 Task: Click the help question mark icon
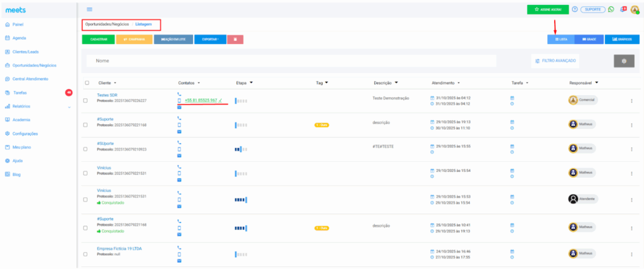tap(575, 9)
